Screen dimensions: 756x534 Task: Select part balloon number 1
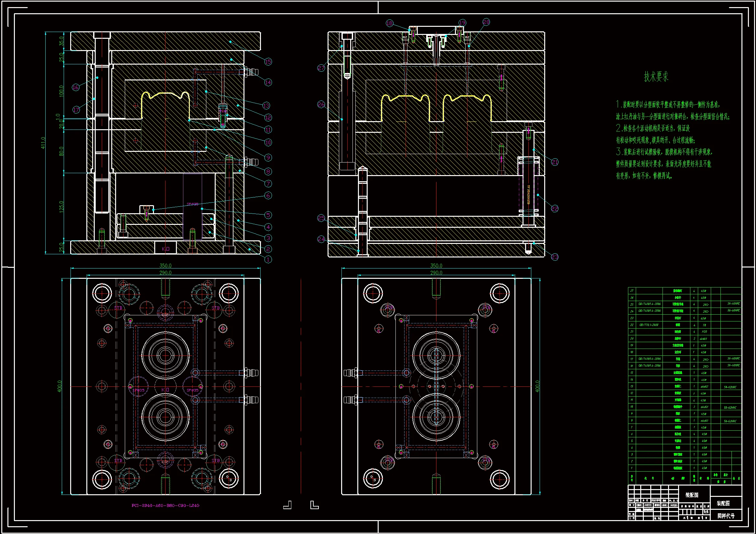click(268, 259)
